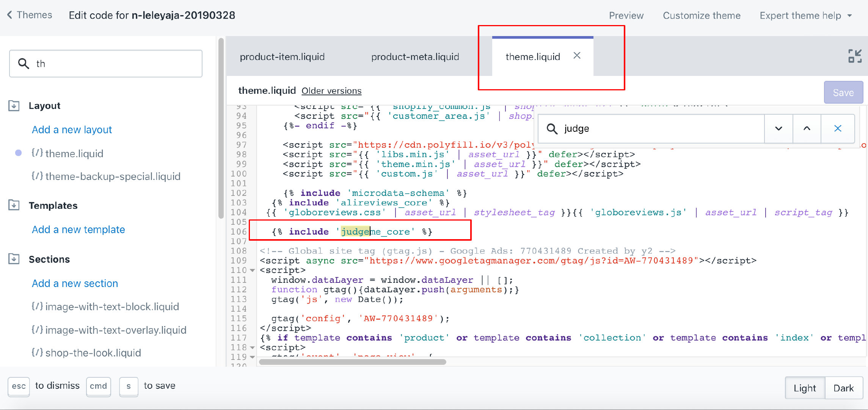
Task: Open the Expert theme help dropdown
Action: (806, 16)
